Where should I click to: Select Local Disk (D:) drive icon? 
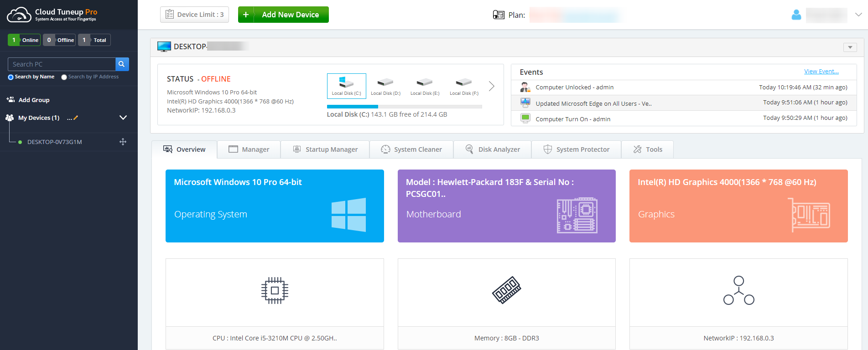385,86
